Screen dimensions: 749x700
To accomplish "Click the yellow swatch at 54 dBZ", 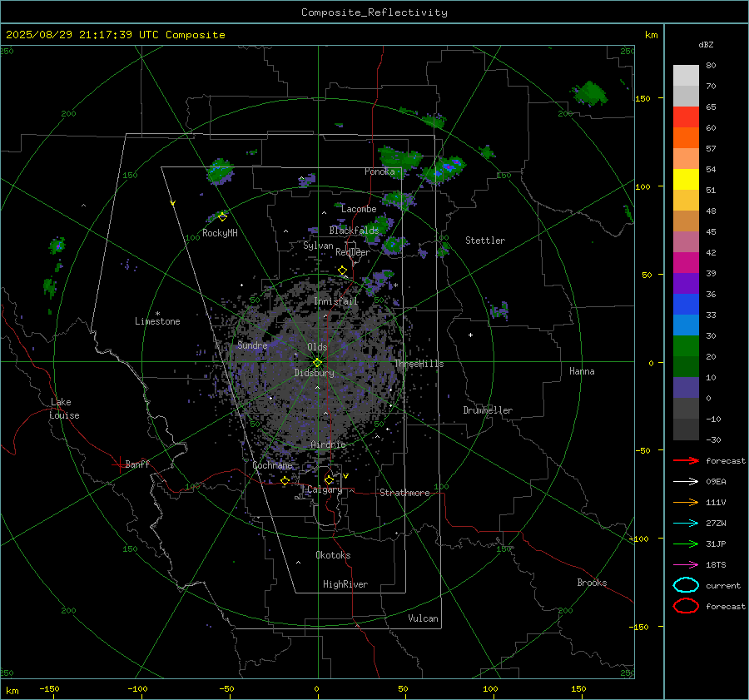I will 686,179.
